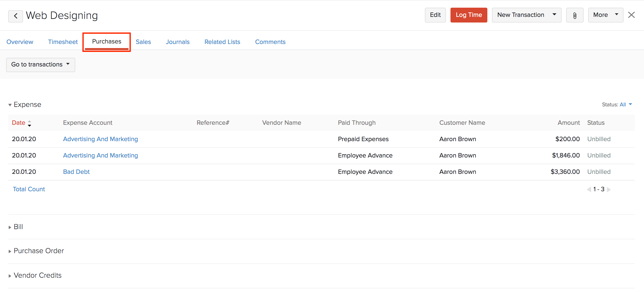Close the project details panel

tap(631, 15)
